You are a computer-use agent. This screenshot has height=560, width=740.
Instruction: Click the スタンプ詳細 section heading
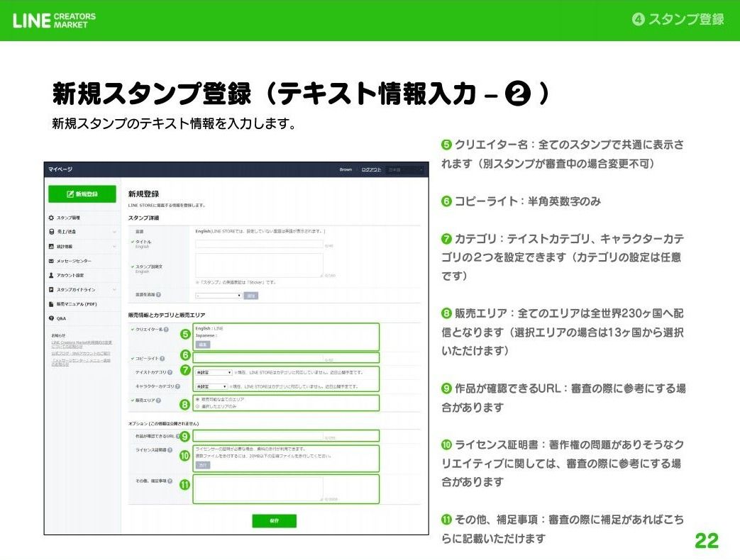coord(143,218)
